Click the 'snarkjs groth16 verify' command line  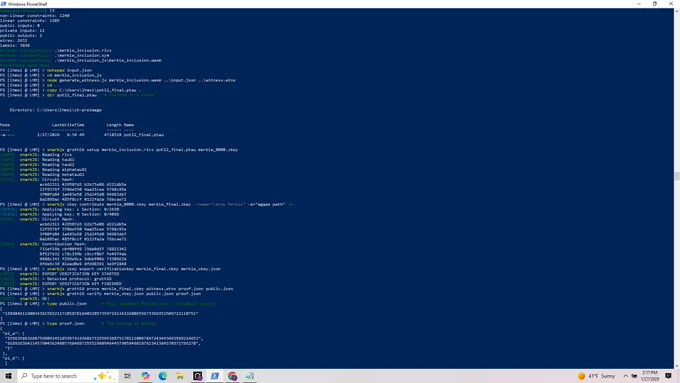101,294
